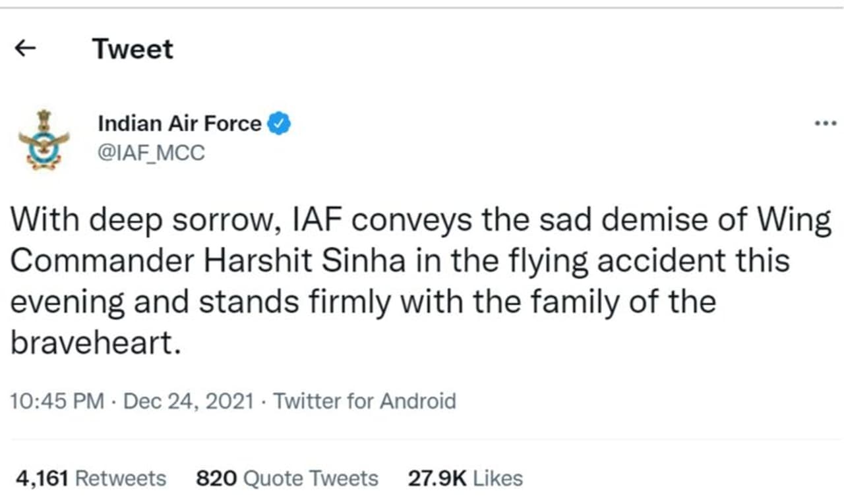Click the word braveheart in the tweet
844x504 pixels.
point(94,343)
